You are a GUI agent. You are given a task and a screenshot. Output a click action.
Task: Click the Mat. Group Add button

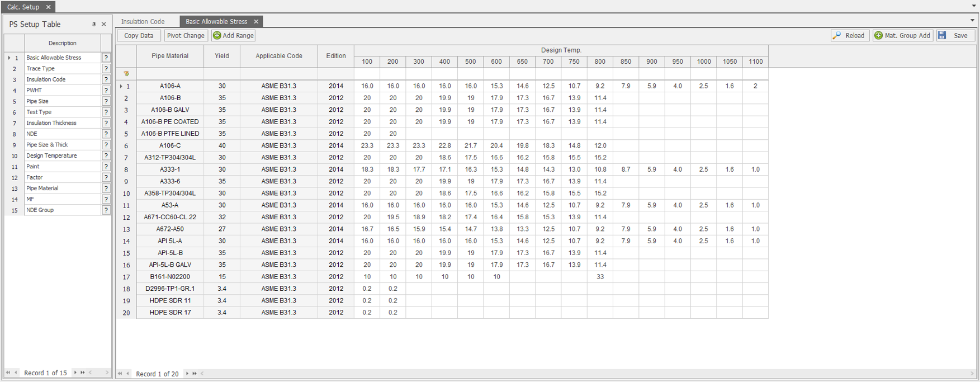pos(902,36)
